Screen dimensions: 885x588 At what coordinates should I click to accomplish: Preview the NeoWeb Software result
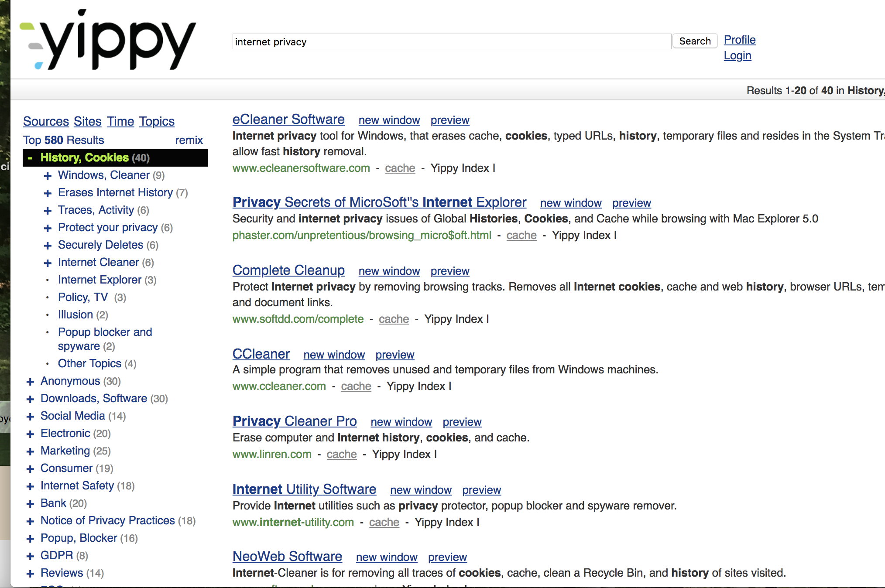(447, 557)
